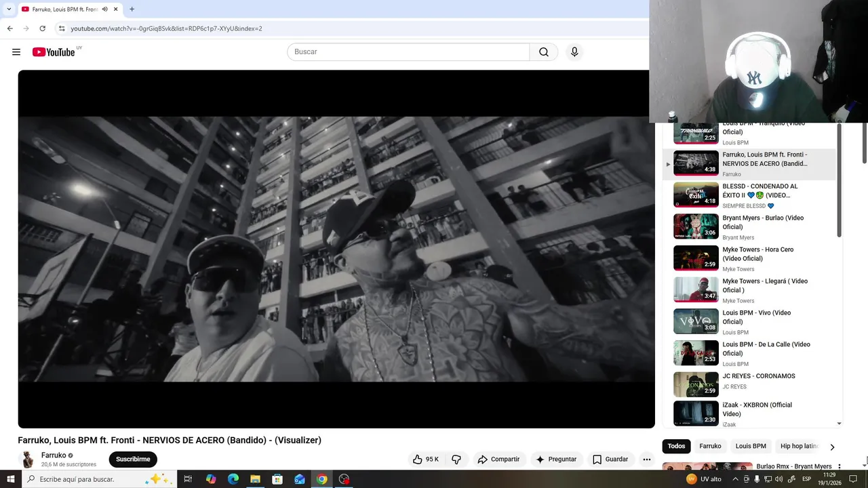Go back with browser back arrow
The height and width of the screenshot is (488, 868).
click(9, 28)
